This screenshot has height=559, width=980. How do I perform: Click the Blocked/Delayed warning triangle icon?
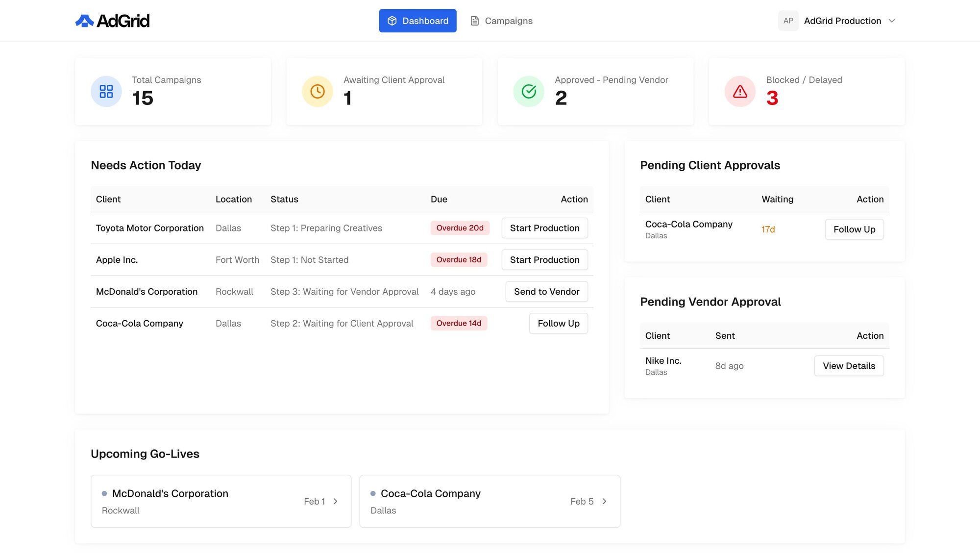tap(740, 92)
